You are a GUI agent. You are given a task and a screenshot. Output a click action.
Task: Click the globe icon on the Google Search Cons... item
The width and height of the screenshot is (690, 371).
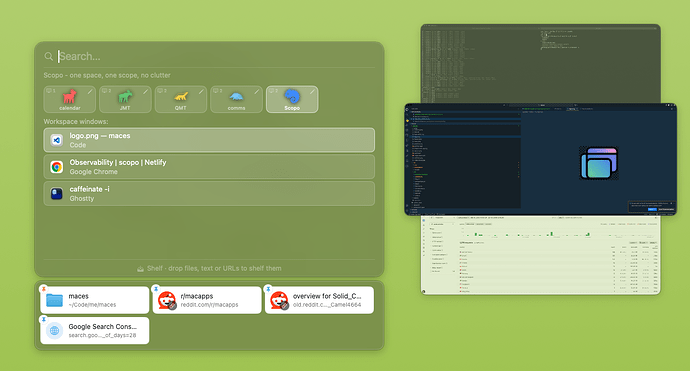55,331
